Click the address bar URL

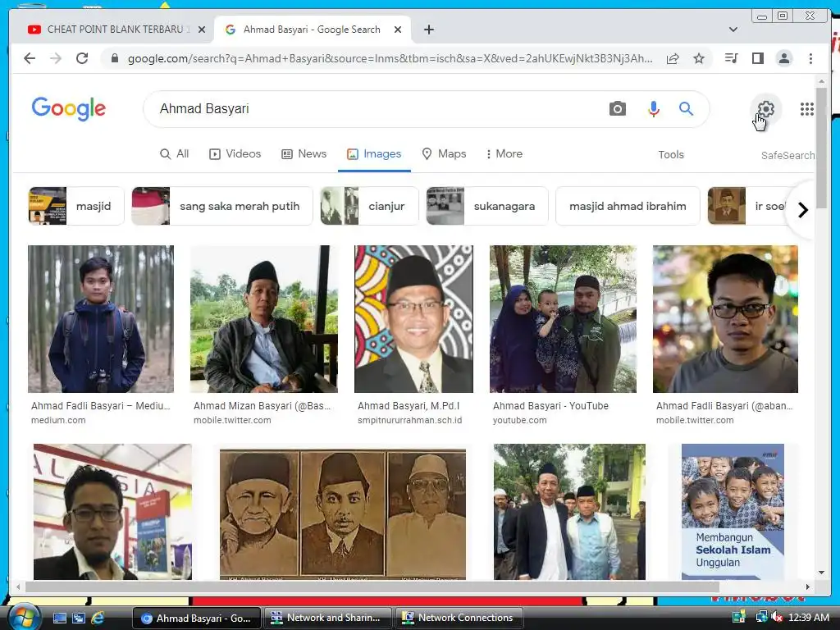click(390, 58)
